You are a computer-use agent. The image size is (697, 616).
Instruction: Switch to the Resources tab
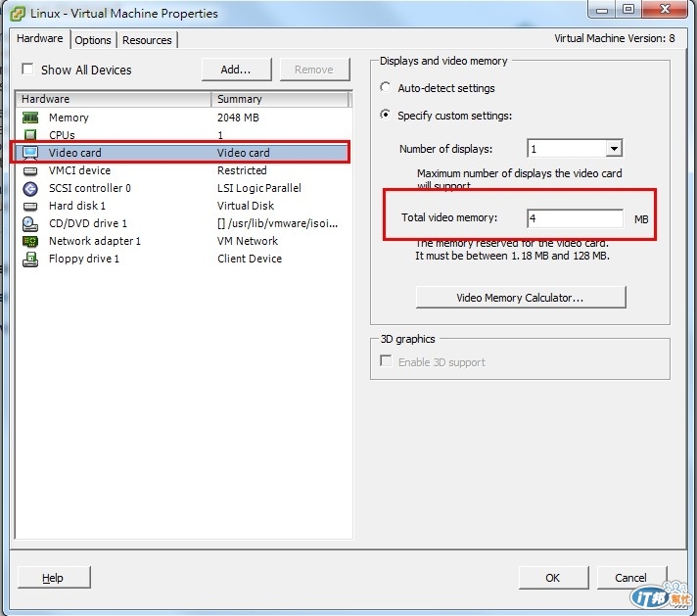(147, 40)
